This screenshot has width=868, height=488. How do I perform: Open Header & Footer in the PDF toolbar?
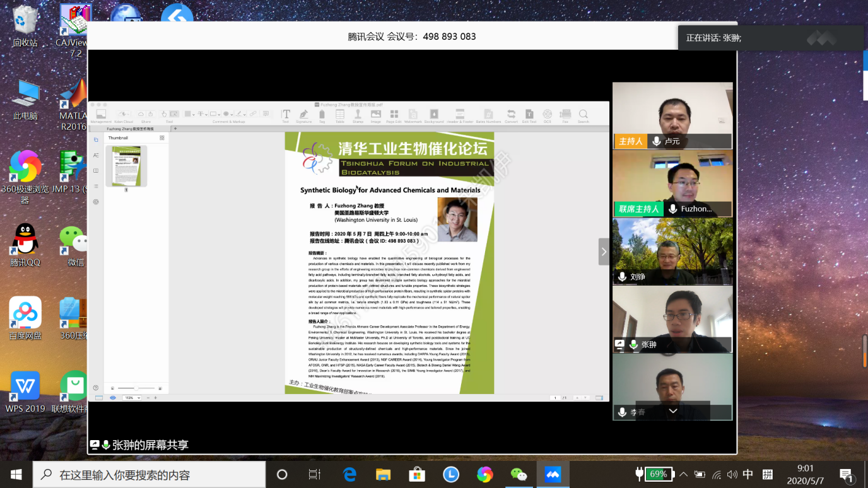[x=460, y=116]
